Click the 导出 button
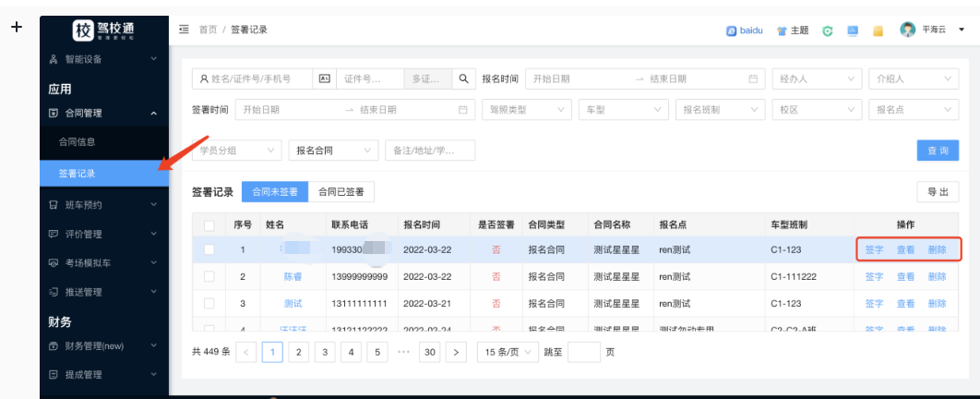Image resolution: width=980 pixels, height=399 pixels. click(938, 192)
